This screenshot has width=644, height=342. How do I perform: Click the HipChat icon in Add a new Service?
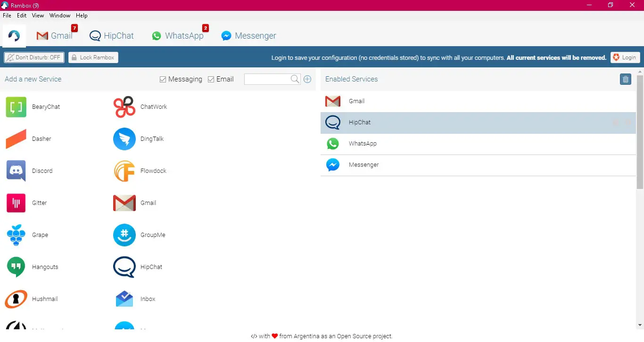(124, 267)
